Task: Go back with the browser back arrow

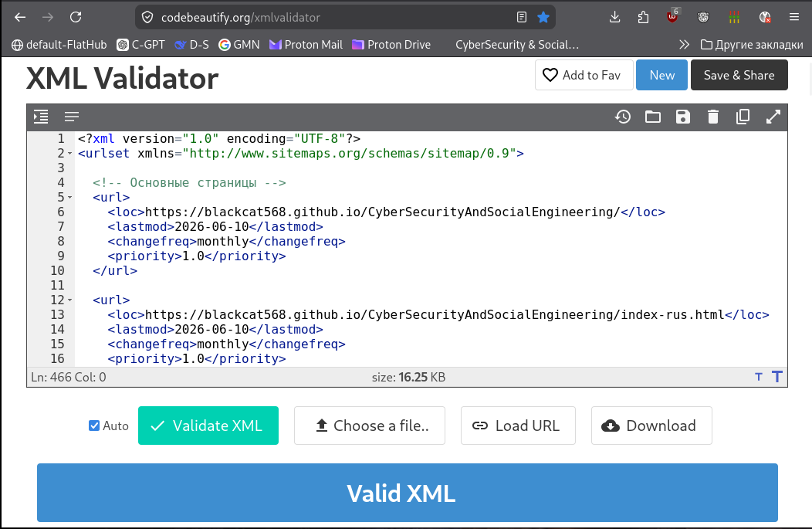Action: [19, 17]
